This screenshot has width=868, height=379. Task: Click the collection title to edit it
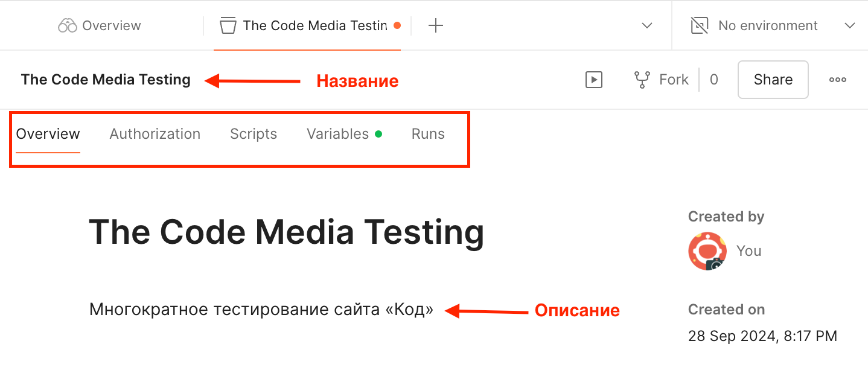pos(106,79)
